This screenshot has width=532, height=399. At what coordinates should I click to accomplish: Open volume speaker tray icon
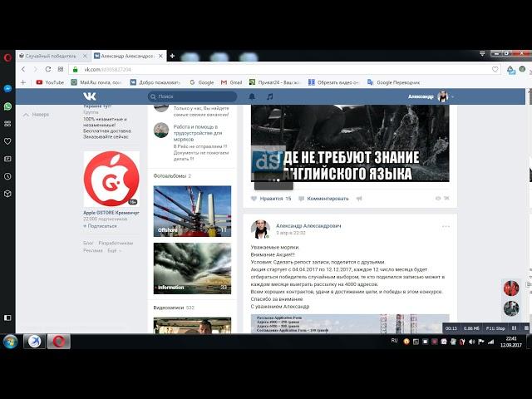click(x=471, y=342)
